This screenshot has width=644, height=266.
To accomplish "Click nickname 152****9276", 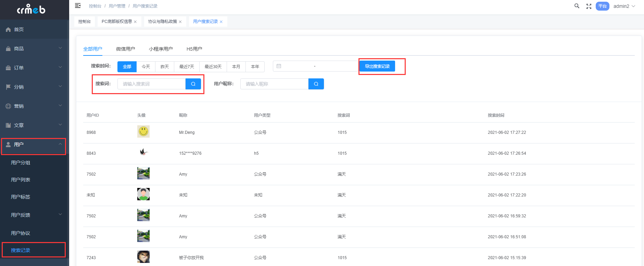I will (190, 153).
